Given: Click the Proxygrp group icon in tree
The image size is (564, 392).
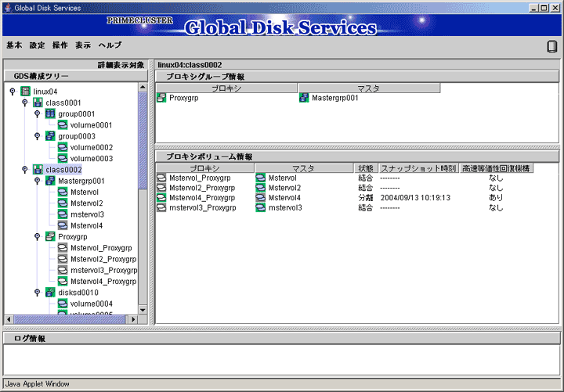Looking at the screenshot, I should 50,236.
